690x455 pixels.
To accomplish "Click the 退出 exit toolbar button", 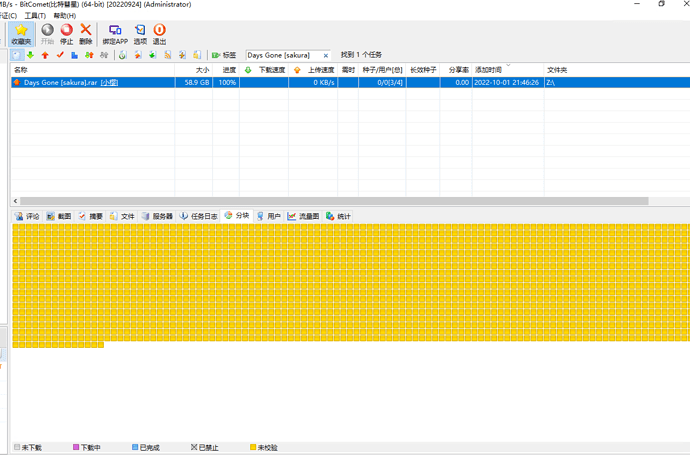I will point(159,34).
